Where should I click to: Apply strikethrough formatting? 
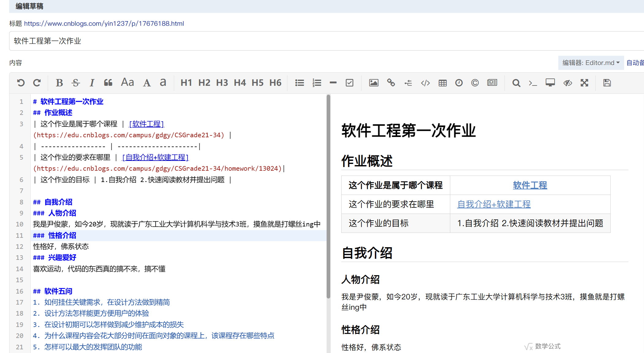click(x=76, y=83)
